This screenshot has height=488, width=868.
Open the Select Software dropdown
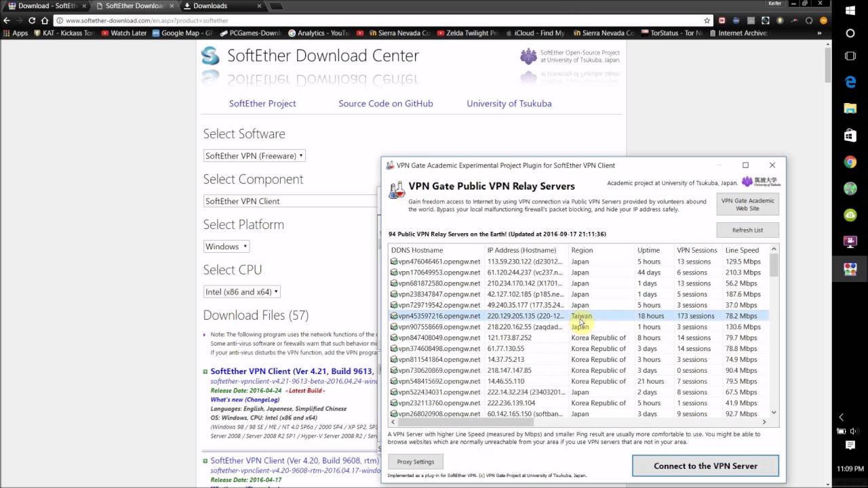click(254, 156)
